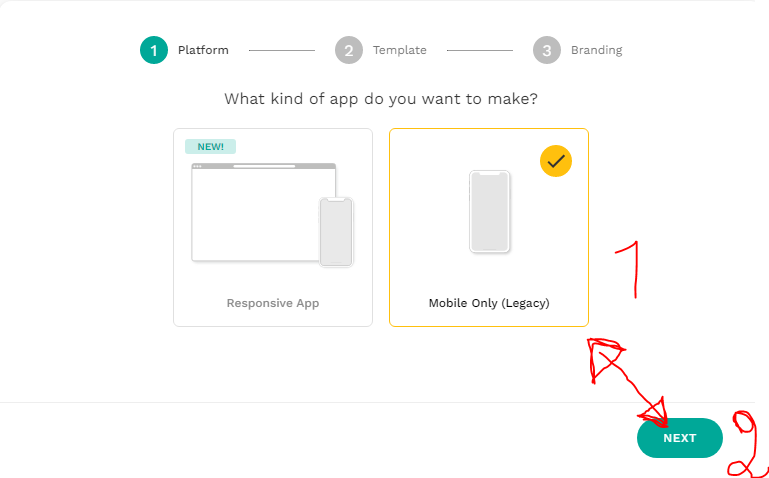Select the Responsive App card
The image size is (769, 478).
tap(273, 227)
